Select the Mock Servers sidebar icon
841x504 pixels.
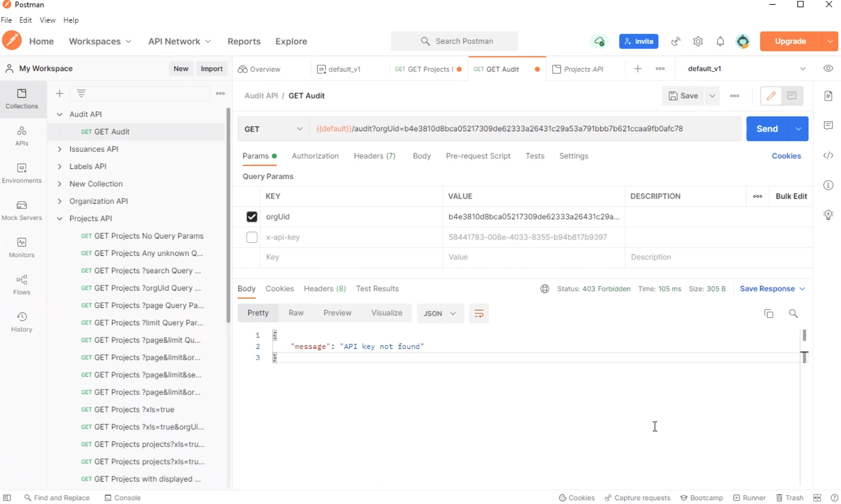coord(22,209)
